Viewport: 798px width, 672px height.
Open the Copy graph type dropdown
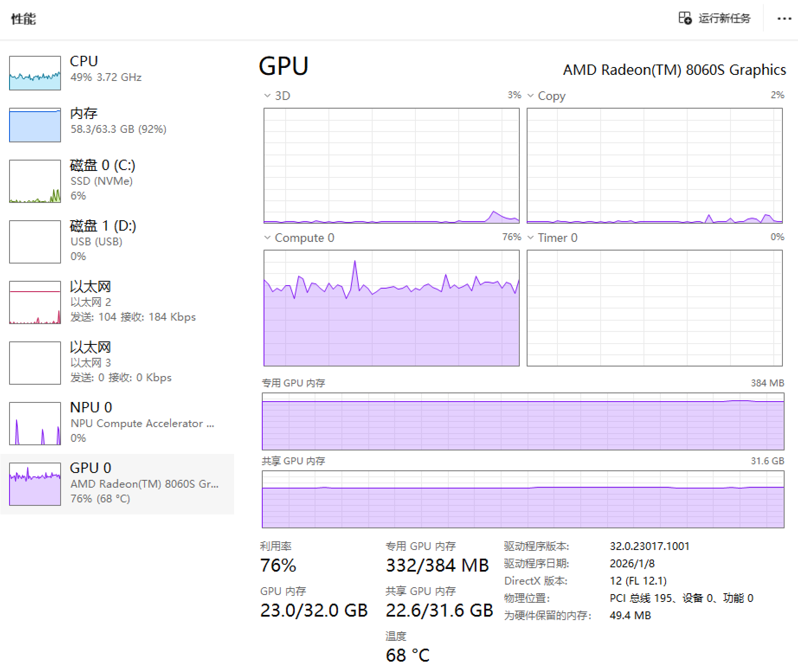531,96
